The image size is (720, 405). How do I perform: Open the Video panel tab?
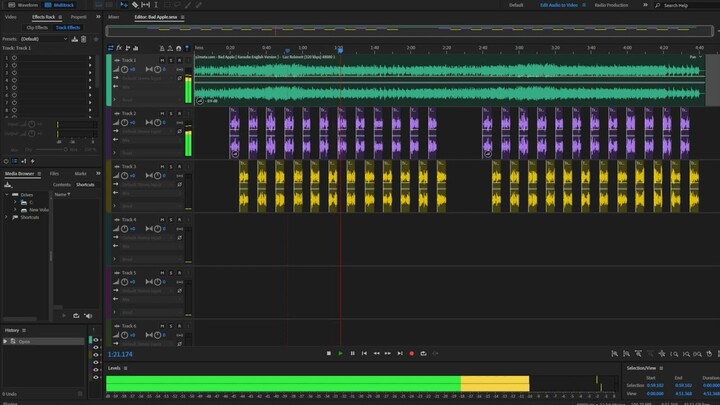point(11,17)
